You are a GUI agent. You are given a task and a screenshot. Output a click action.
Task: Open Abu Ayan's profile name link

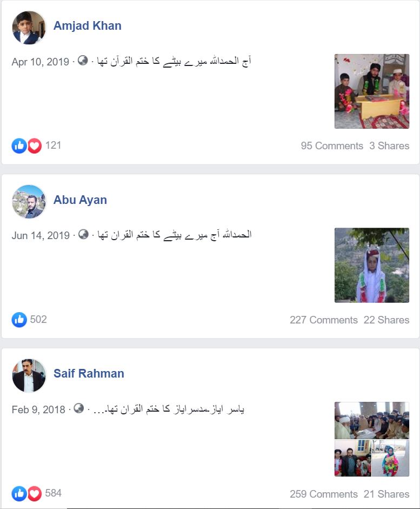tap(80, 200)
